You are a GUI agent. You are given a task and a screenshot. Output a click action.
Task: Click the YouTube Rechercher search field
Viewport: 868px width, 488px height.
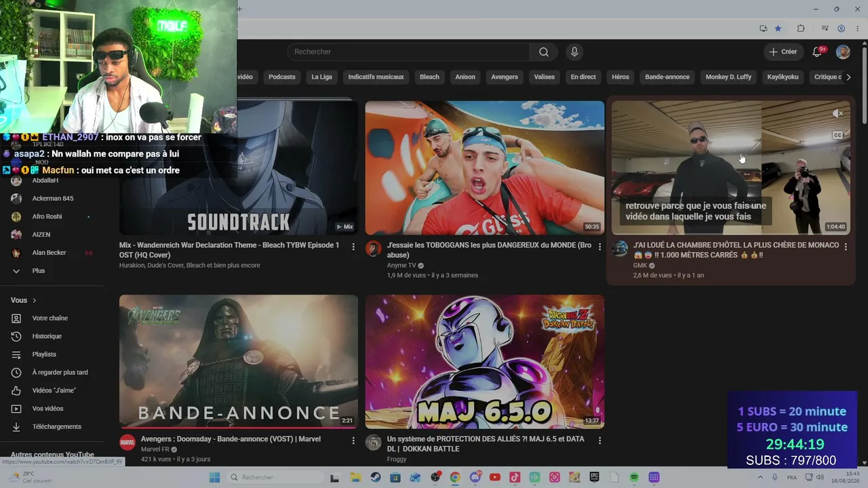408,52
